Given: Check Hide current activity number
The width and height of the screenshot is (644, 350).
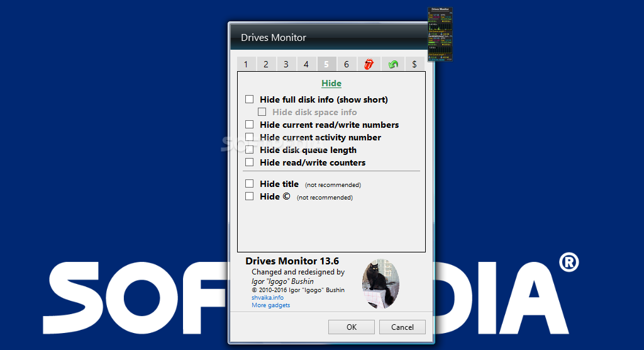Looking at the screenshot, I should [x=249, y=137].
